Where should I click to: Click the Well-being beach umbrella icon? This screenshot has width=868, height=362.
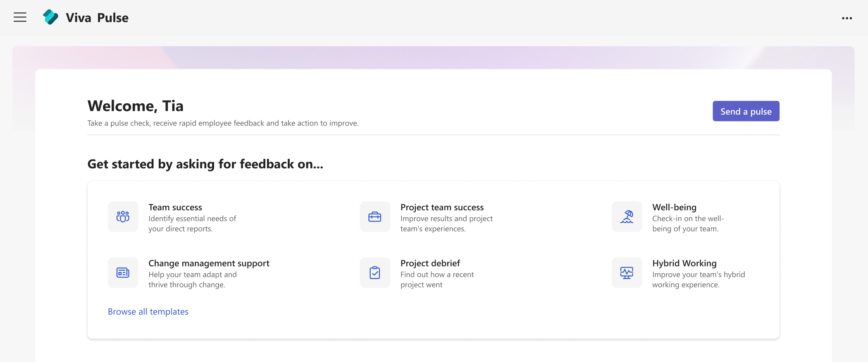click(x=627, y=217)
